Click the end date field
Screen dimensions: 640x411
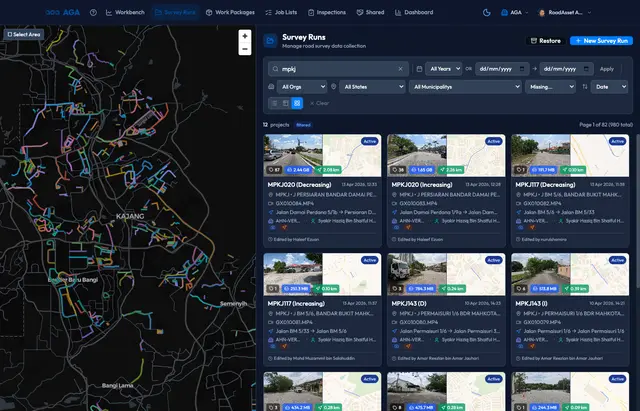point(567,69)
